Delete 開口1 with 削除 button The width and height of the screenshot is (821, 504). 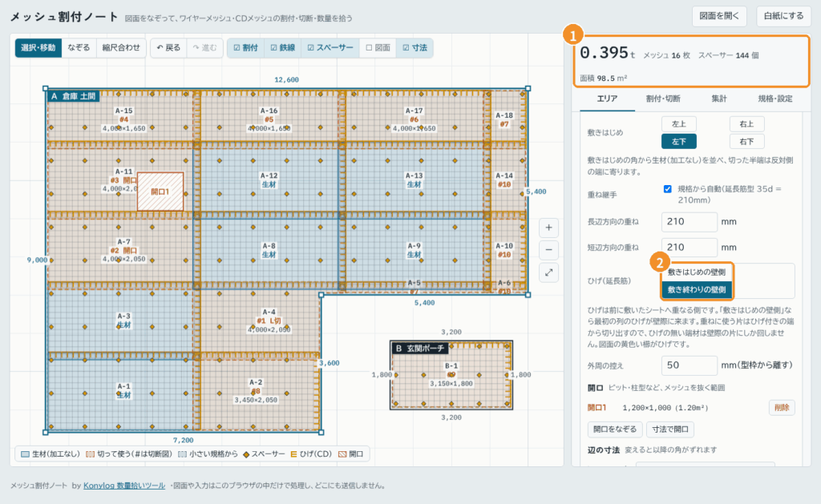(782, 408)
